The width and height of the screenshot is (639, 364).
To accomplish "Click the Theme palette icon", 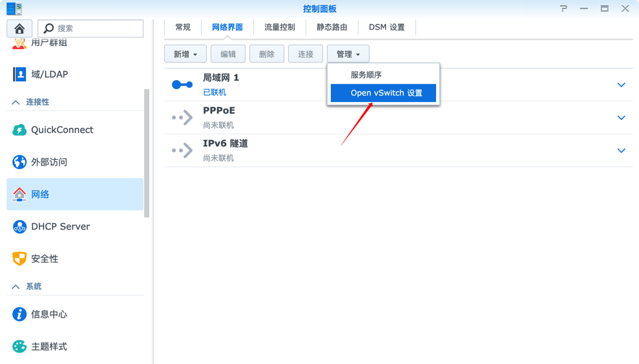I will (19, 347).
